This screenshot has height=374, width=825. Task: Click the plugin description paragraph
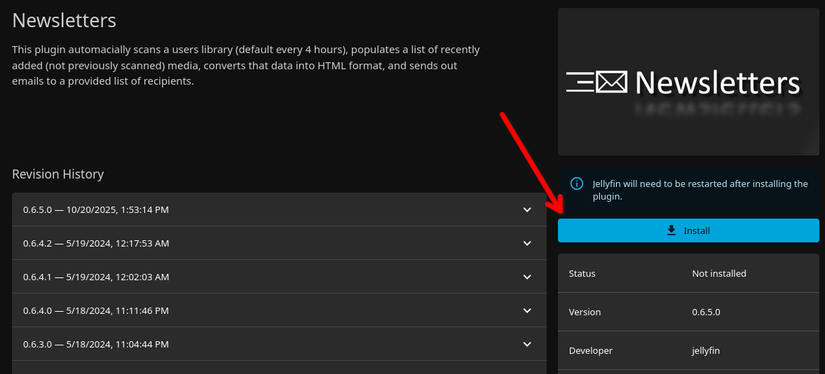[246, 65]
